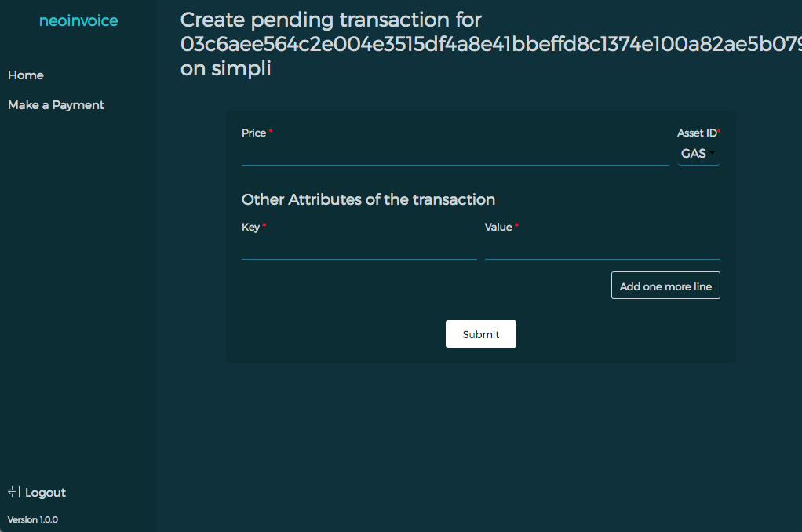Click the Price field label

253,133
